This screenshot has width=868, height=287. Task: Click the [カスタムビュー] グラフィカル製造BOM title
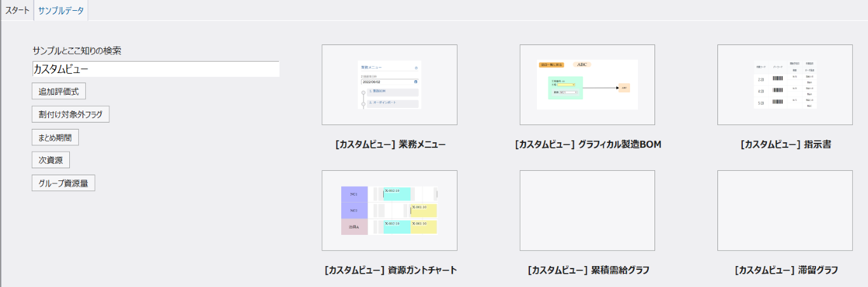588,144
